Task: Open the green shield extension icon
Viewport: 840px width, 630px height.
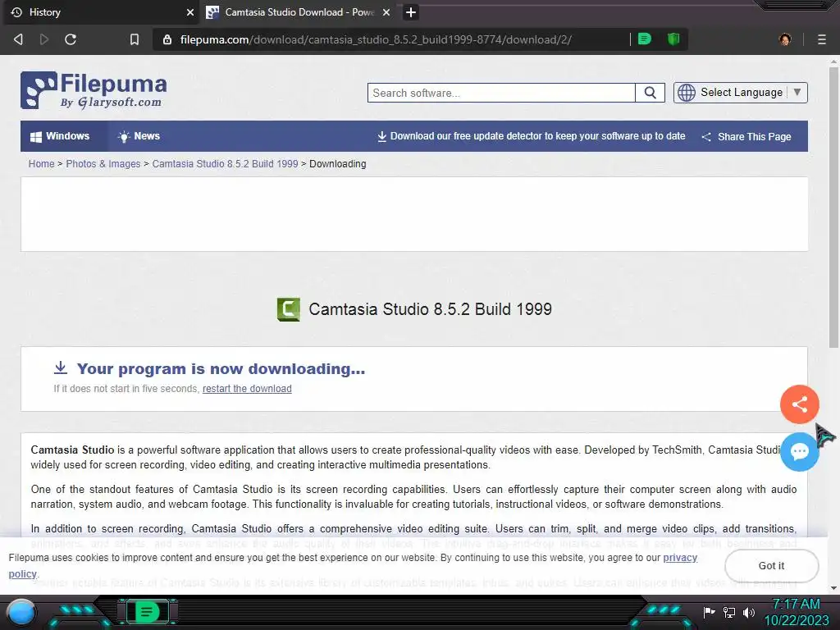Action: pos(673,39)
